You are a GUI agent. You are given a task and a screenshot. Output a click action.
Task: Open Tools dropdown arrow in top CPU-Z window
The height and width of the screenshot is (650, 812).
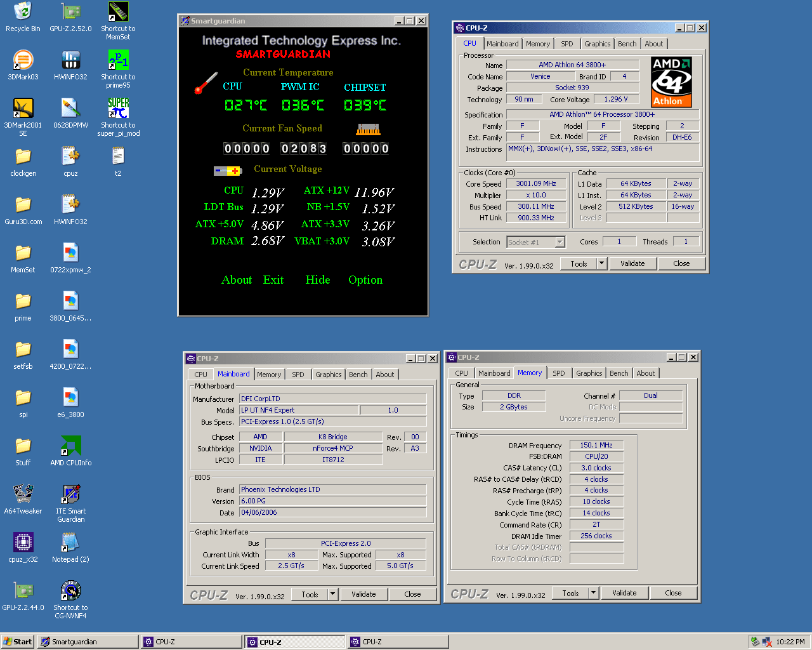602,263
